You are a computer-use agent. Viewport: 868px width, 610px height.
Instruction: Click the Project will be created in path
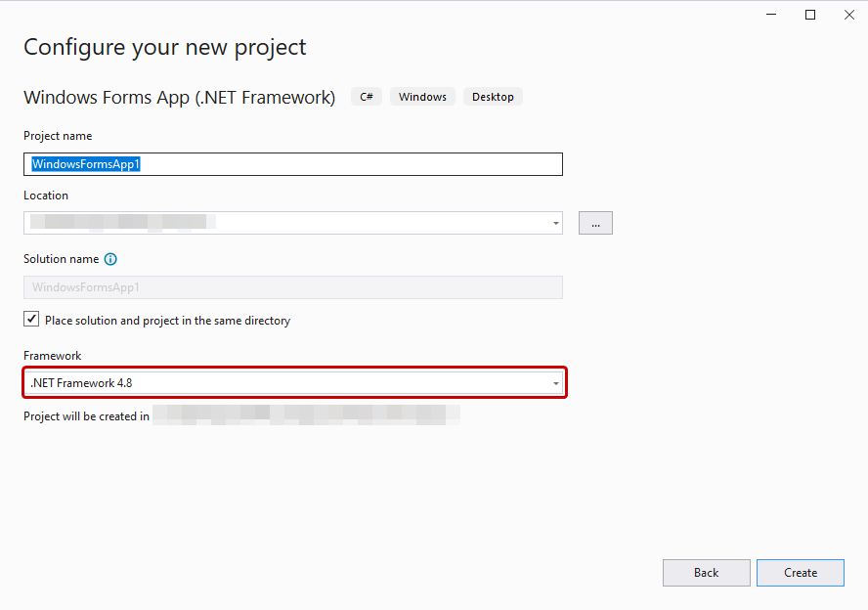coord(305,415)
